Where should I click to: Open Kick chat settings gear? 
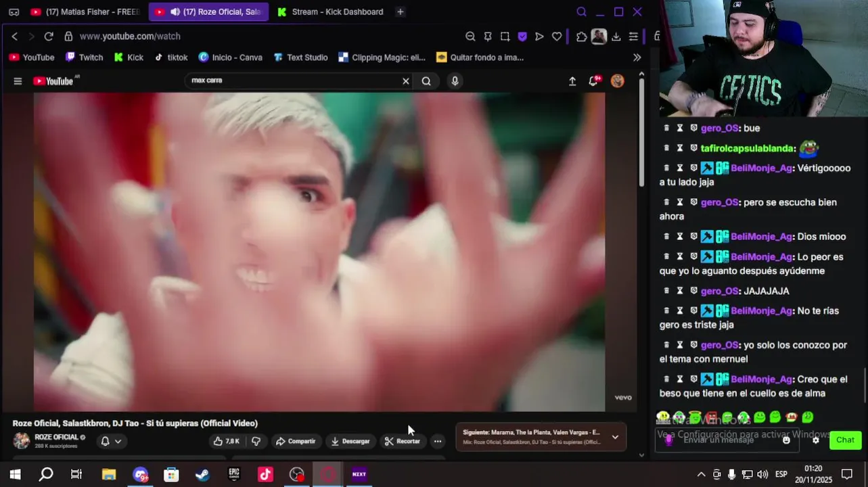tap(816, 440)
